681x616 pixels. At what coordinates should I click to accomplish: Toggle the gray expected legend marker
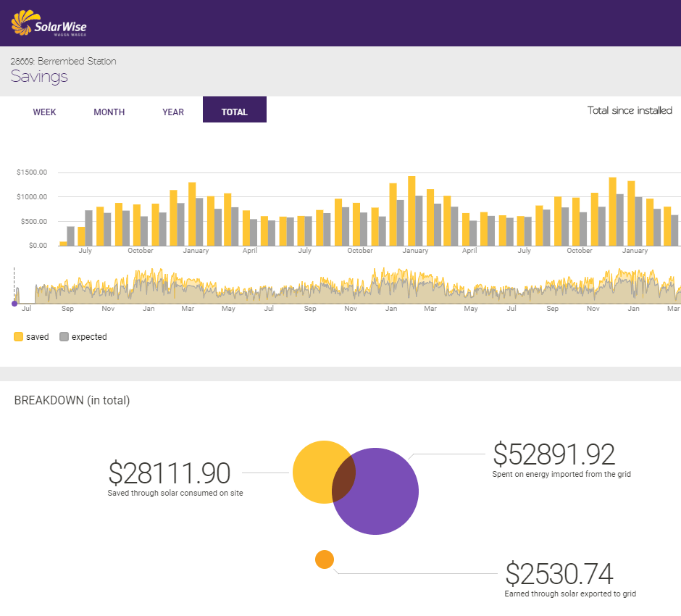coord(64,336)
